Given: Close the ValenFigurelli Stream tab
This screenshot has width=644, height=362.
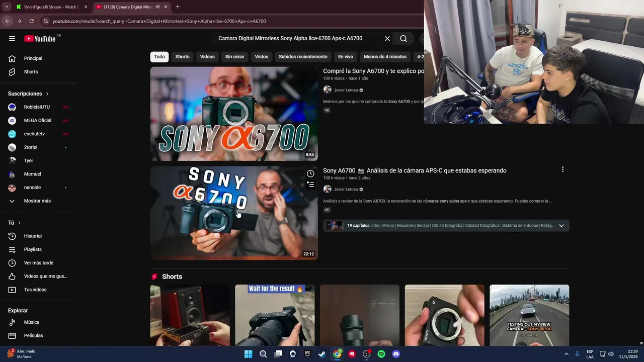Looking at the screenshot, I should coord(86,7).
